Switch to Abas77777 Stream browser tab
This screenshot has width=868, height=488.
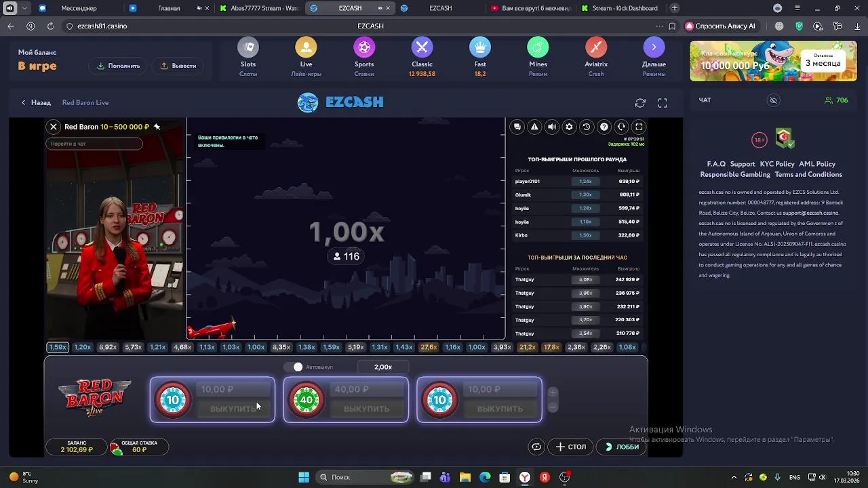259,8
